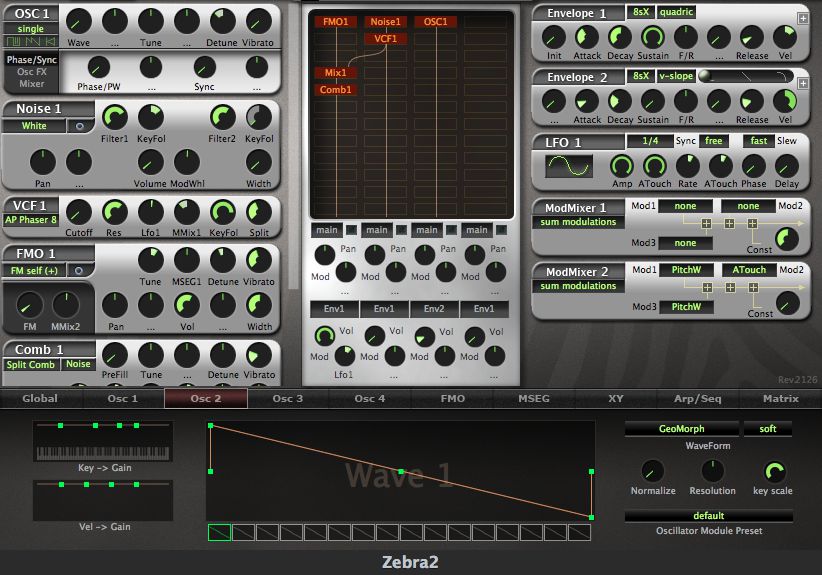Select the OSC1 module block in the grid
This screenshot has height=575, width=822.
(x=435, y=21)
